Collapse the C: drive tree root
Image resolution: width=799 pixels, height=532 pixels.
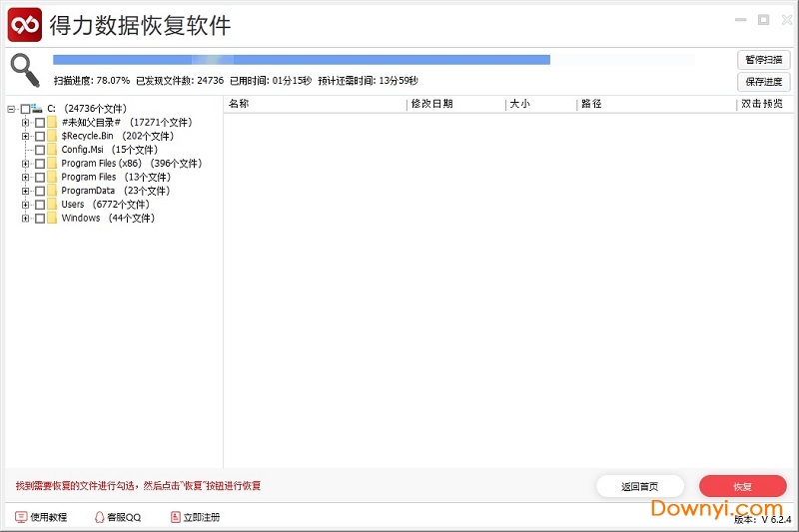click(11, 109)
